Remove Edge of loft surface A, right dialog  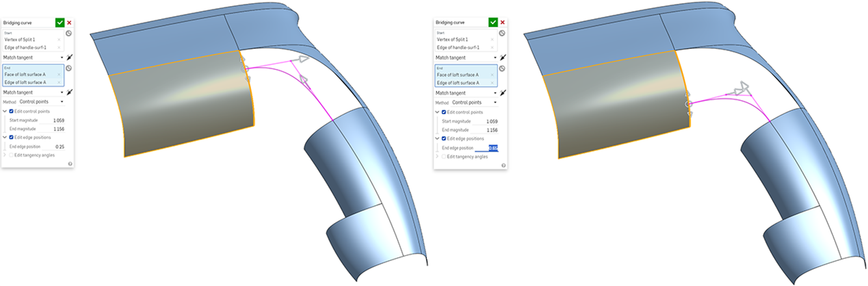(492, 83)
